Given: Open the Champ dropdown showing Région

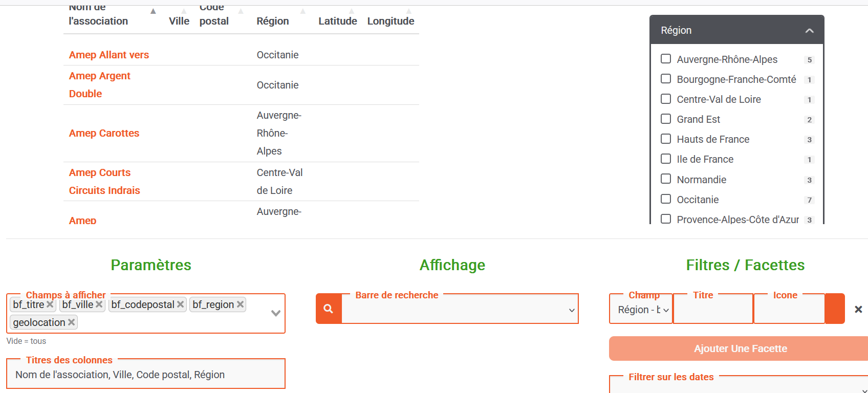Looking at the screenshot, I should [641, 310].
